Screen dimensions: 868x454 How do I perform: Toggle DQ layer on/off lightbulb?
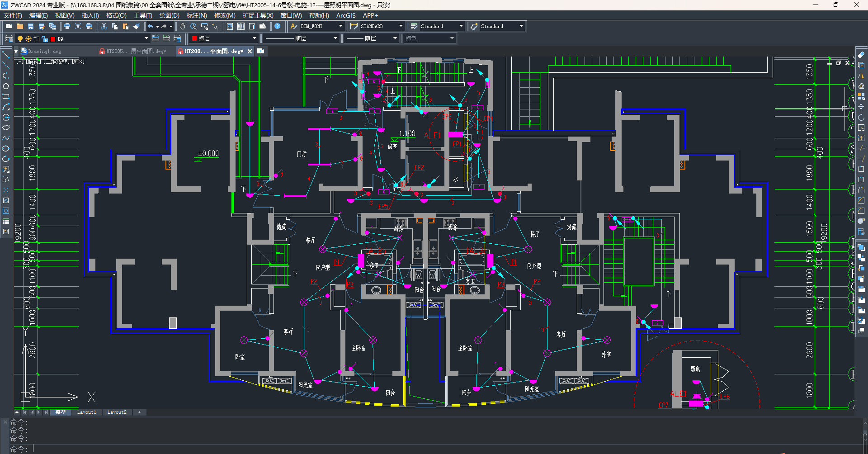click(20, 39)
